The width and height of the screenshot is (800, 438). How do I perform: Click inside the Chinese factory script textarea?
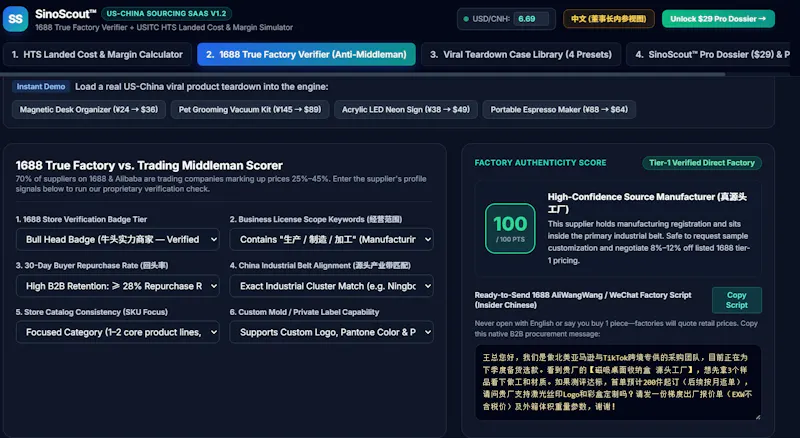pyautogui.click(x=618, y=382)
